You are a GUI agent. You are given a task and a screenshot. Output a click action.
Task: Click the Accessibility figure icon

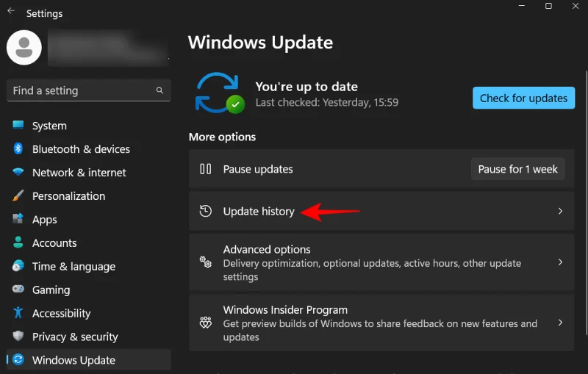pyautogui.click(x=18, y=312)
